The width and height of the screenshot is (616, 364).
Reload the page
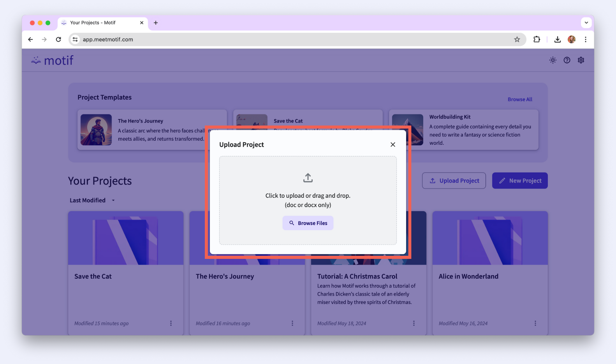(58, 39)
